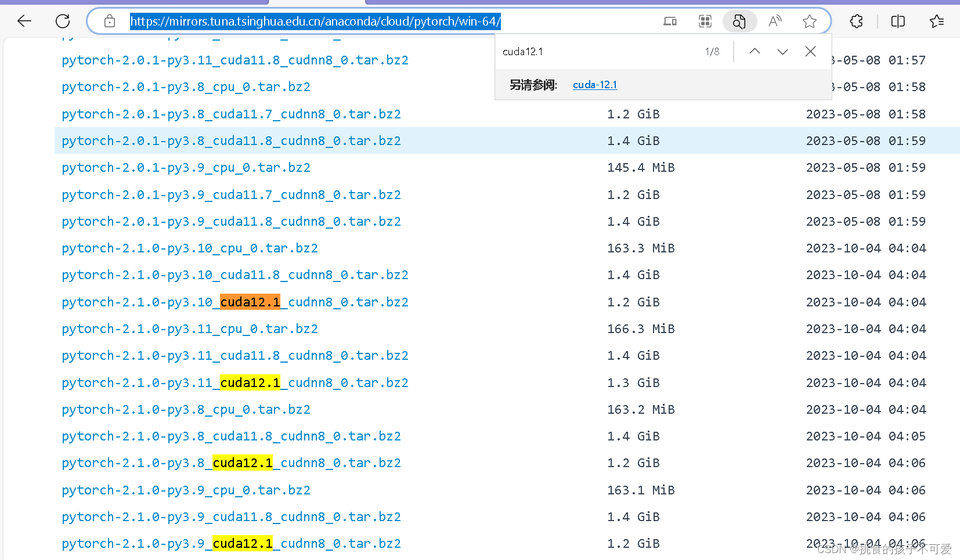Download pytorch-2.1.0-py3.10_cuda11.8_cudnn8_0.tar.bz2
The width and height of the screenshot is (960, 560).
click(x=235, y=275)
